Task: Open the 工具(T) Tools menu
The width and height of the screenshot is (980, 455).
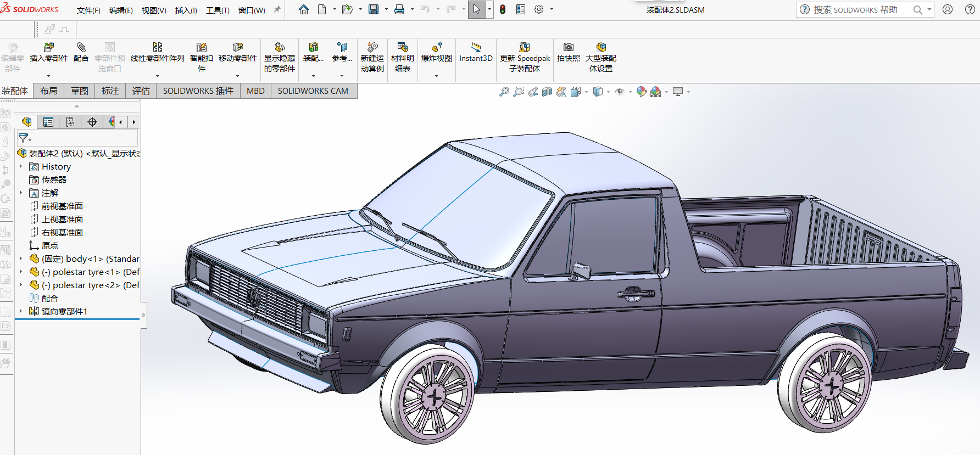Action: click(218, 10)
